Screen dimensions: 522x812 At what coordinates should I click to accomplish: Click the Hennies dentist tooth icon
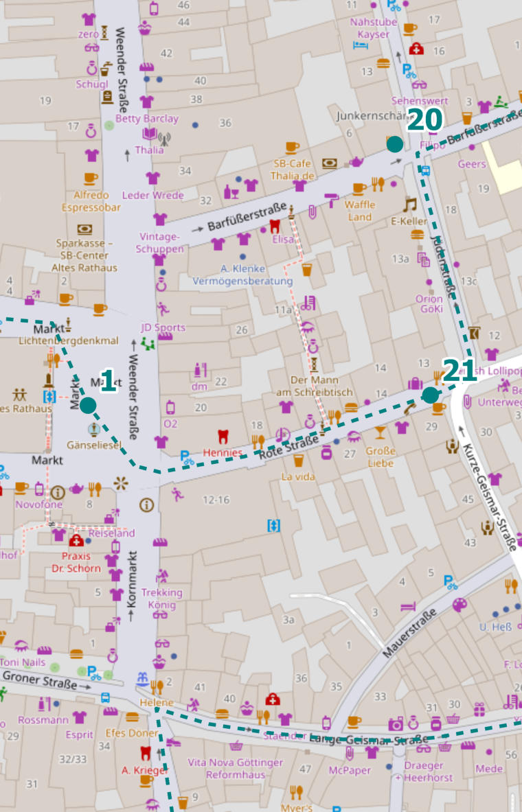(223, 436)
